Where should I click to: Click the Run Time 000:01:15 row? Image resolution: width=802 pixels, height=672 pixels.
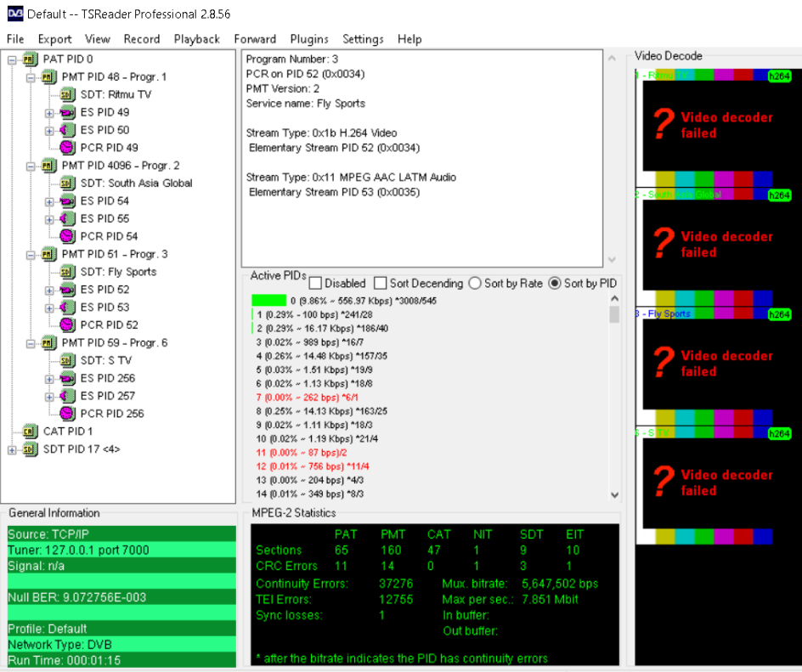tap(121, 660)
